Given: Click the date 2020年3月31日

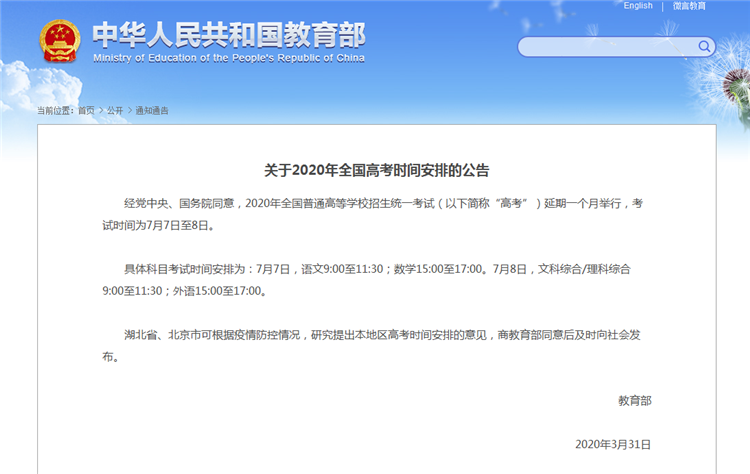Looking at the screenshot, I should click(x=613, y=444).
